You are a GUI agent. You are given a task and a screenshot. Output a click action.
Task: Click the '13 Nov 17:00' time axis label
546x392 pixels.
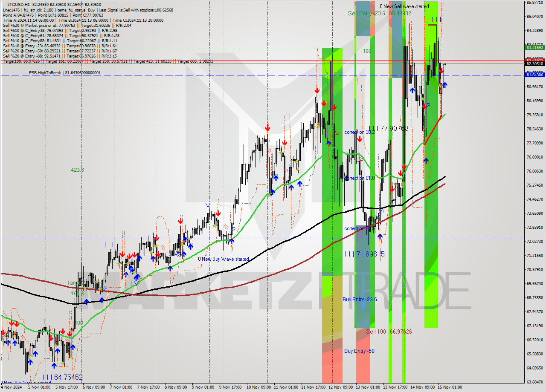pos(396,387)
